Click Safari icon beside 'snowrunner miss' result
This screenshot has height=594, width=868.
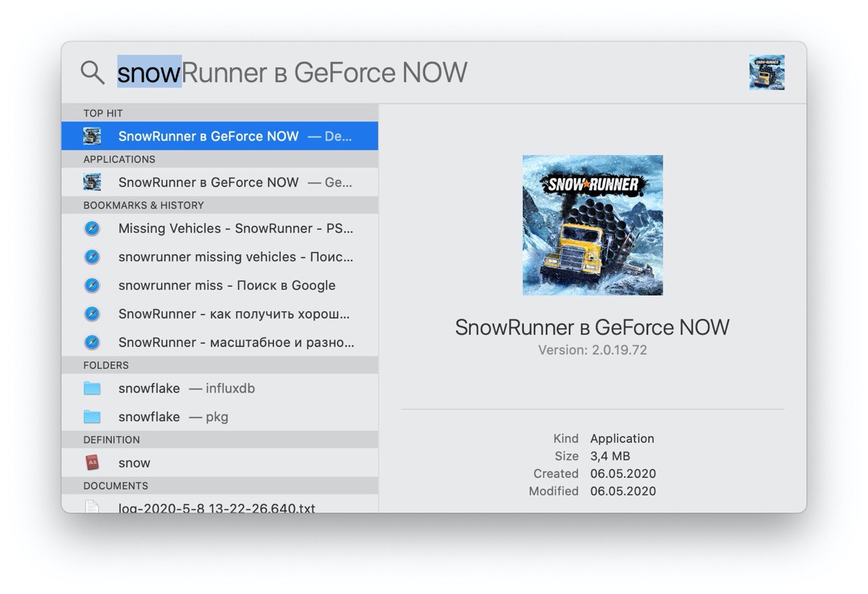pyautogui.click(x=92, y=285)
